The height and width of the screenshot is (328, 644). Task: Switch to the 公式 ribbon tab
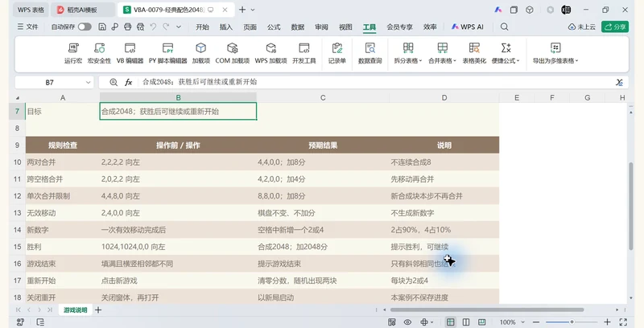(274, 27)
